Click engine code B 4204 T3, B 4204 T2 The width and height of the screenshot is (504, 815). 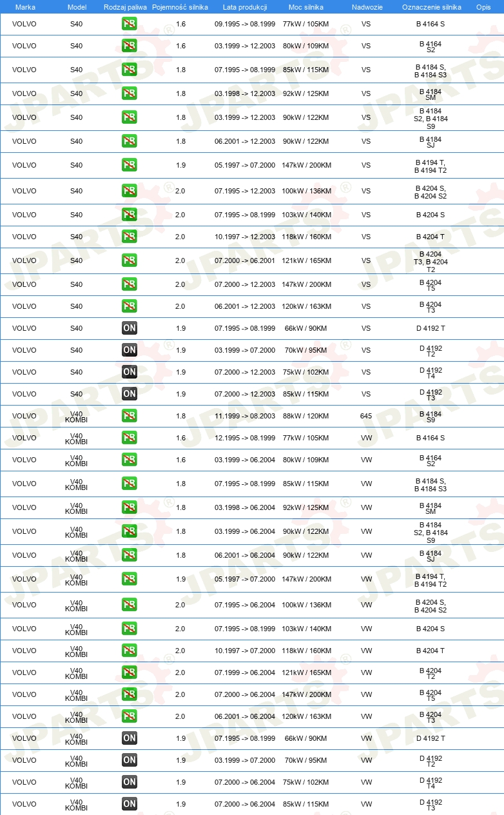click(x=431, y=260)
